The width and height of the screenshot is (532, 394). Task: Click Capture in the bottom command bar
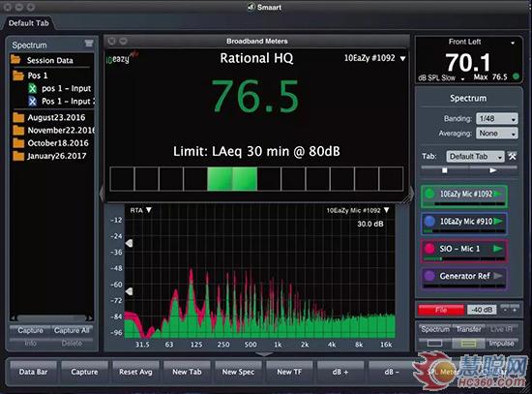84,372
